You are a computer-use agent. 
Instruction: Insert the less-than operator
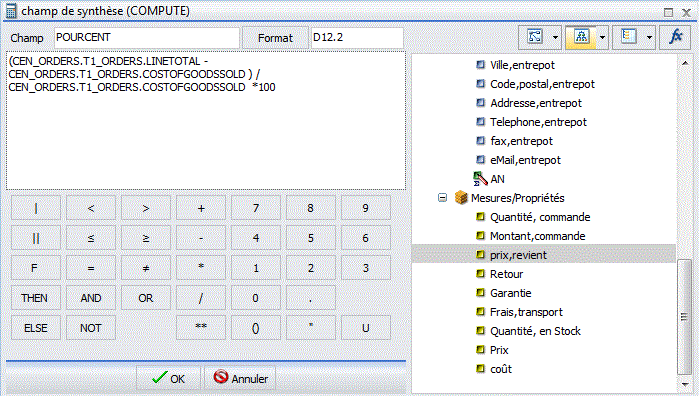(91, 208)
